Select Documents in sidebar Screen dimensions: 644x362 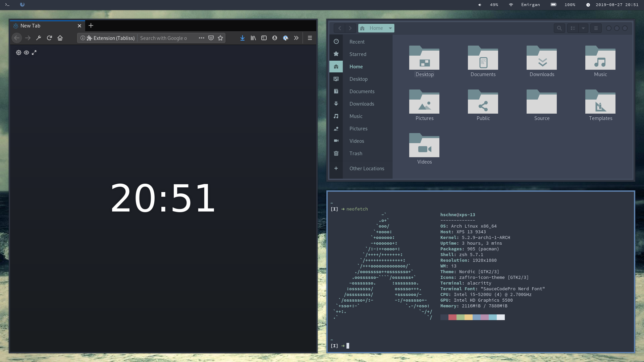[361, 91]
